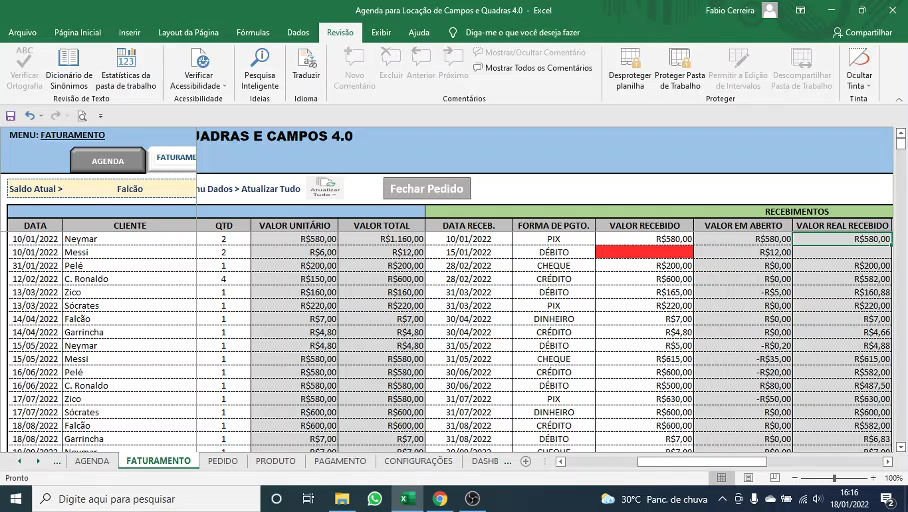The image size is (908, 512).
Task: Open File Explorer from taskbar
Action: tap(342, 499)
